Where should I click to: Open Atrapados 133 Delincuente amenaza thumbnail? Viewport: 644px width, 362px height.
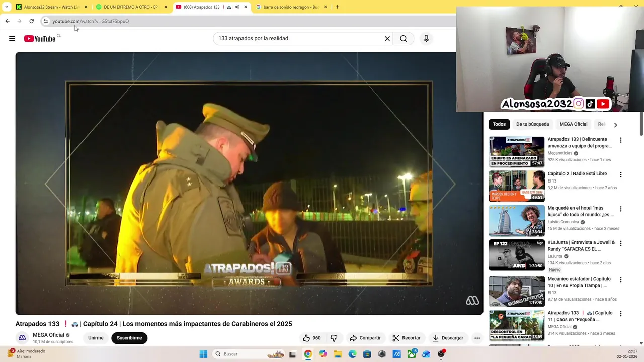click(517, 152)
